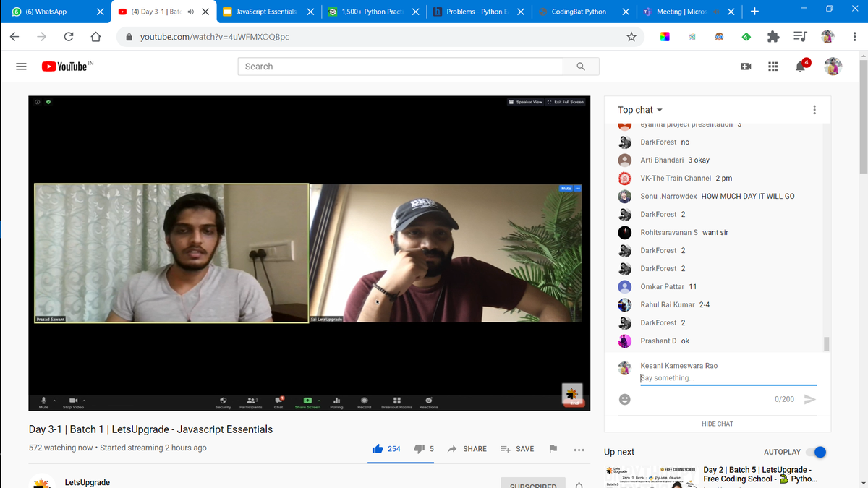Bookmark this page with the star icon
This screenshot has height=488, width=868.
tap(631, 37)
